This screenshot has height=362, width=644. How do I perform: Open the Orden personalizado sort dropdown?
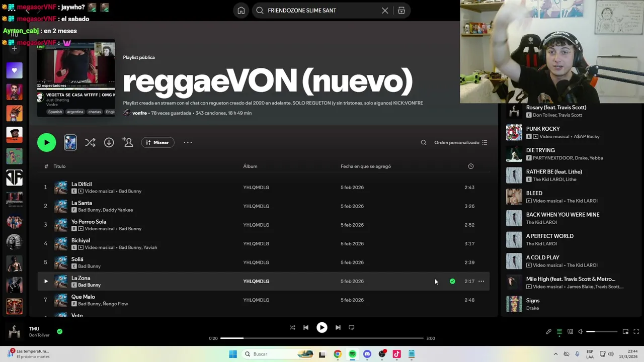click(x=461, y=143)
